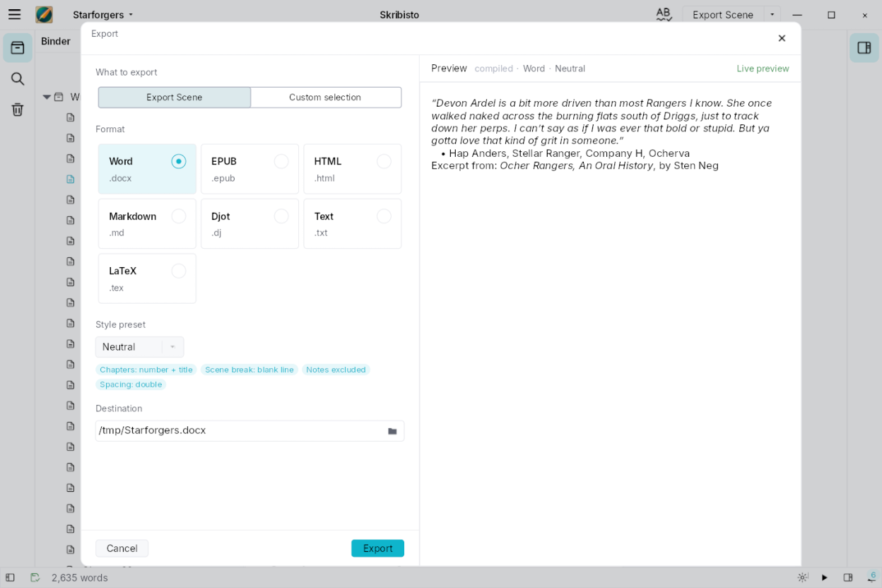Open the notification icon with badge 6
Image resolution: width=882 pixels, height=588 pixels.
click(871, 577)
